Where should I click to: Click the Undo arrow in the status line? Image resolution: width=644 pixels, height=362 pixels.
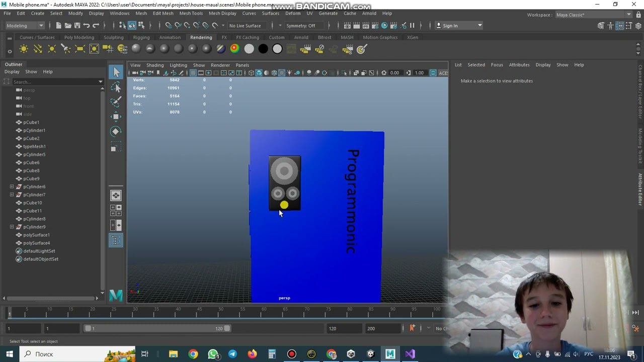coord(87,26)
